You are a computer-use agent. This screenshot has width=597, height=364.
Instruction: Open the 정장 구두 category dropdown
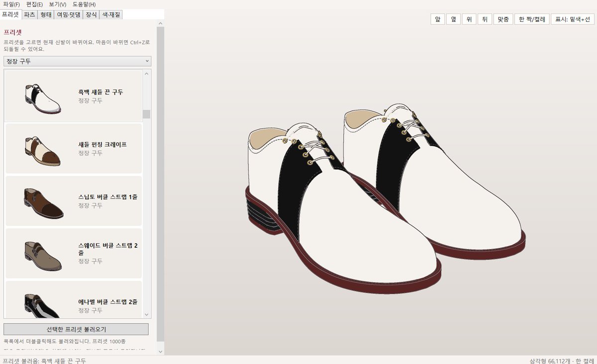coord(77,61)
